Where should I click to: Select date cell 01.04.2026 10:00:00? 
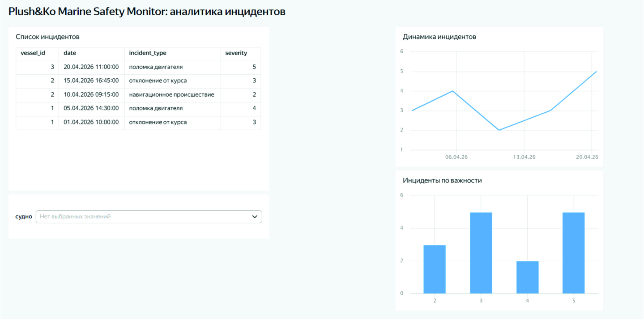pyautogui.click(x=91, y=122)
